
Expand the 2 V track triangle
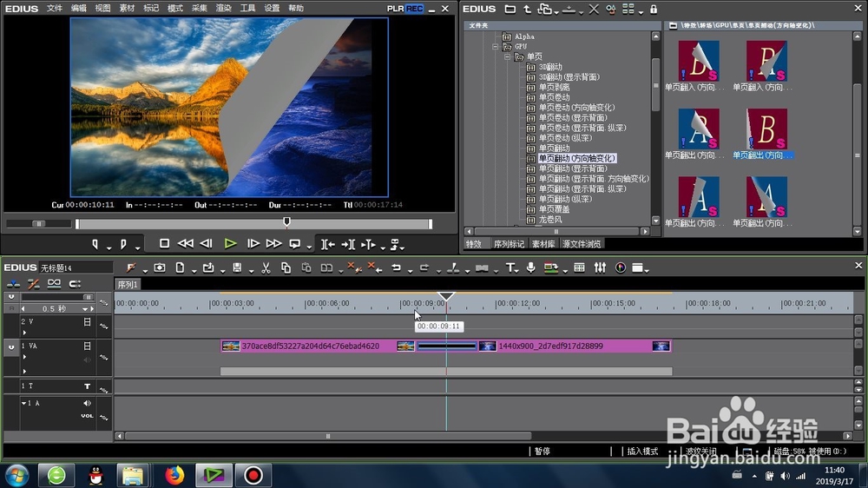24,333
